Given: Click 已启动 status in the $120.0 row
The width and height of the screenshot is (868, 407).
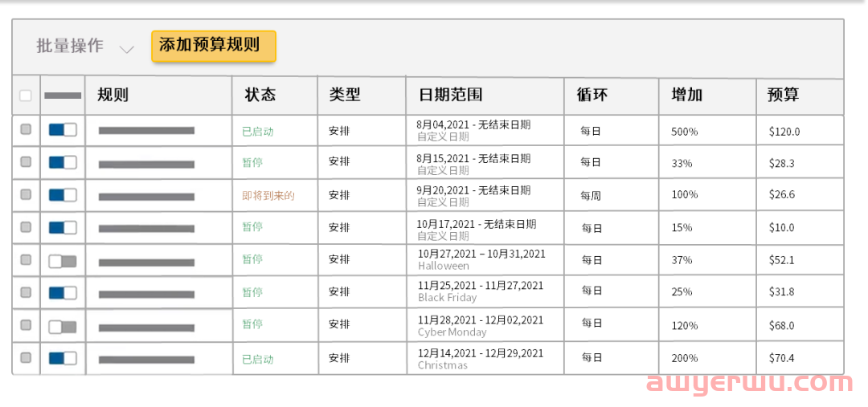Looking at the screenshot, I should click(x=258, y=132).
